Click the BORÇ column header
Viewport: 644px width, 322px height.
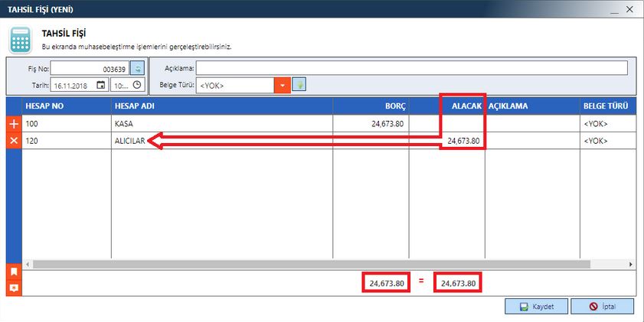pos(371,106)
